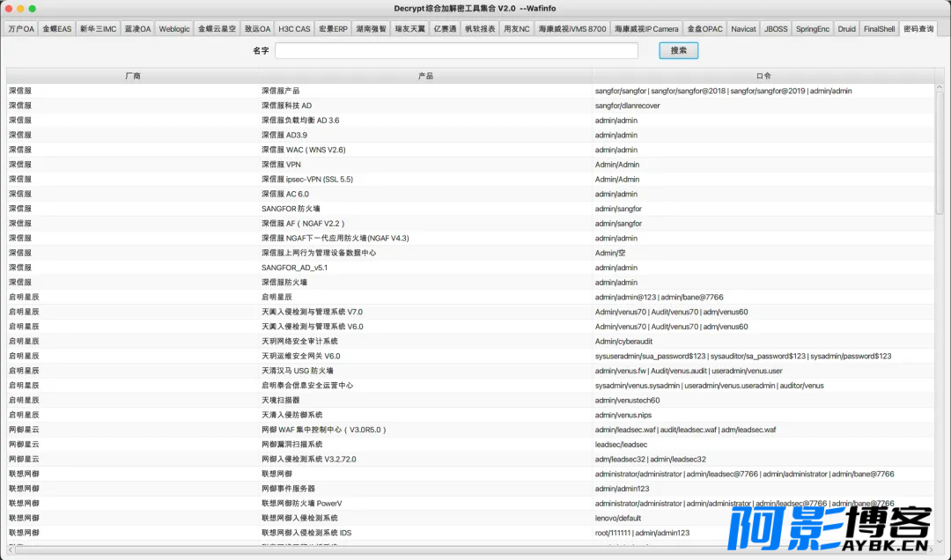Select the 深信服科技 AD product cell
951x560 pixels.
coord(426,106)
